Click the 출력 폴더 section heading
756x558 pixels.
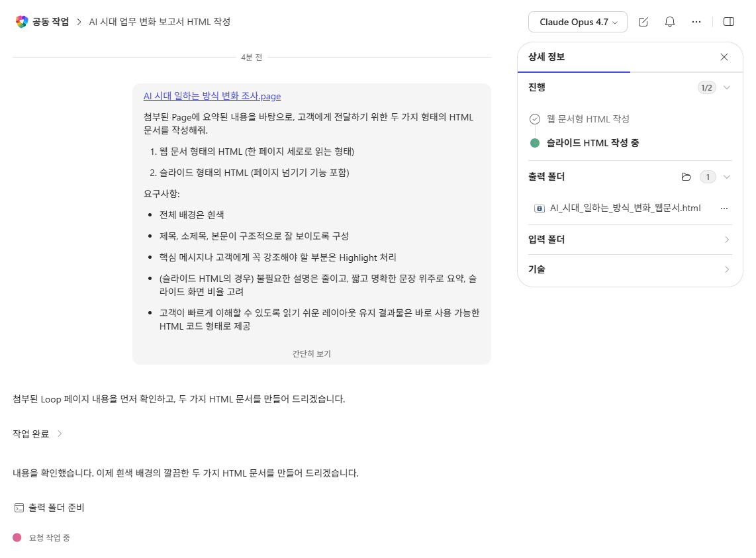tap(546, 177)
